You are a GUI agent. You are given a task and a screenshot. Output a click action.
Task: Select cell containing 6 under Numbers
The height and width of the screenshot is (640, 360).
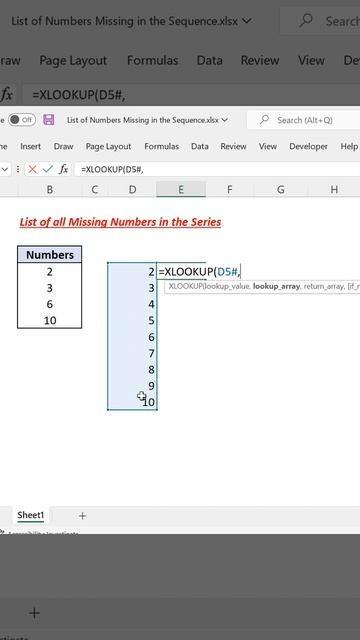(50, 304)
